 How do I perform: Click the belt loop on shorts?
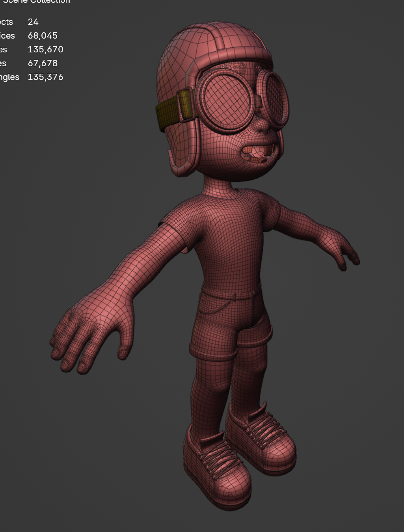[x=235, y=296]
